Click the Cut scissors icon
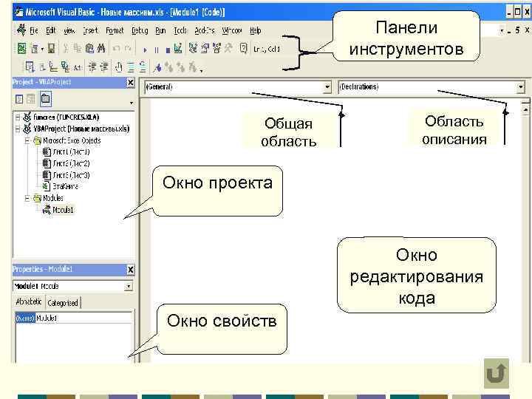 coord(66,49)
